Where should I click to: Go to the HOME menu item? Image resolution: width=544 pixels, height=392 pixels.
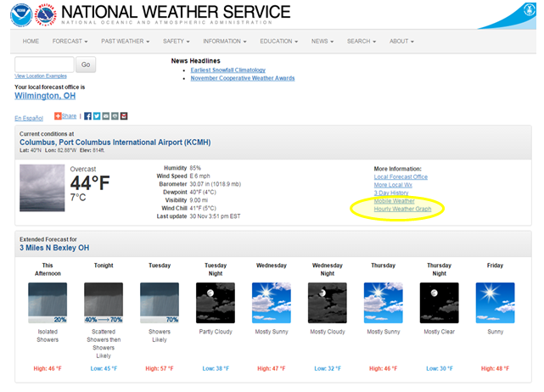(31, 42)
